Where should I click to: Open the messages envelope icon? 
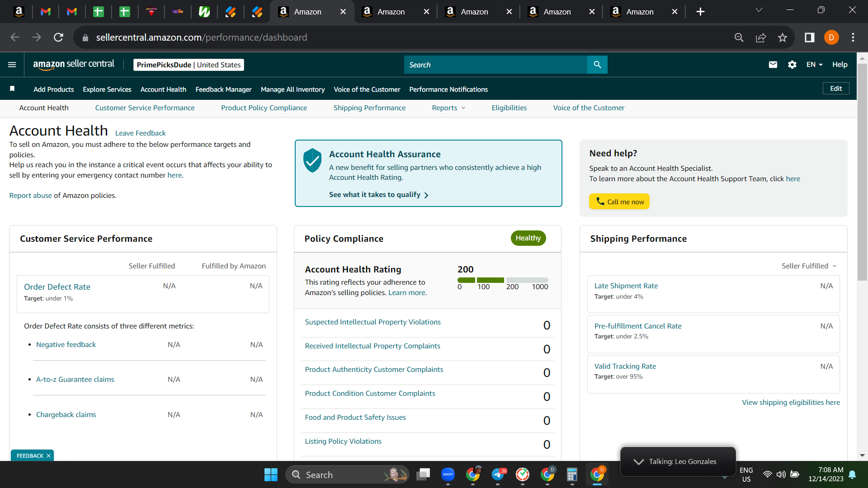[773, 65]
